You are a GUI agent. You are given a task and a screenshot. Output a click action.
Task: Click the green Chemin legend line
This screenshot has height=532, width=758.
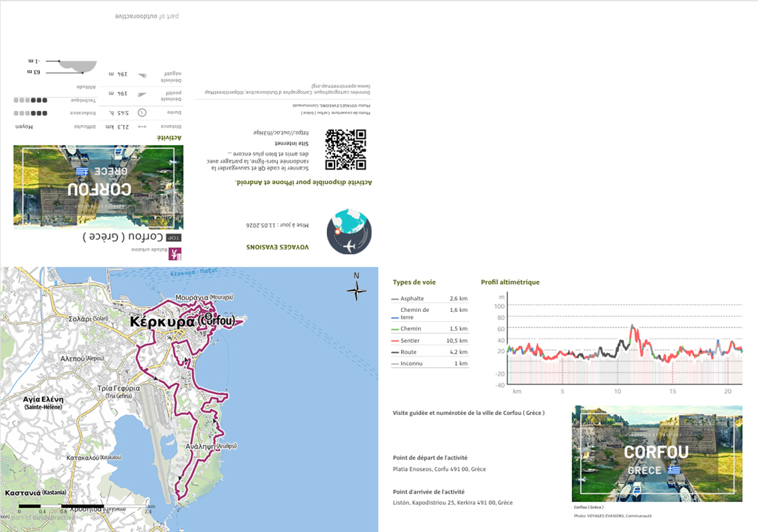[x=395, y=329]
